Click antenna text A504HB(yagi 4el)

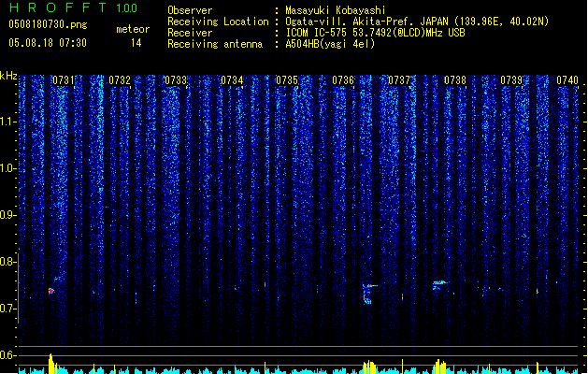coord(330,44)
